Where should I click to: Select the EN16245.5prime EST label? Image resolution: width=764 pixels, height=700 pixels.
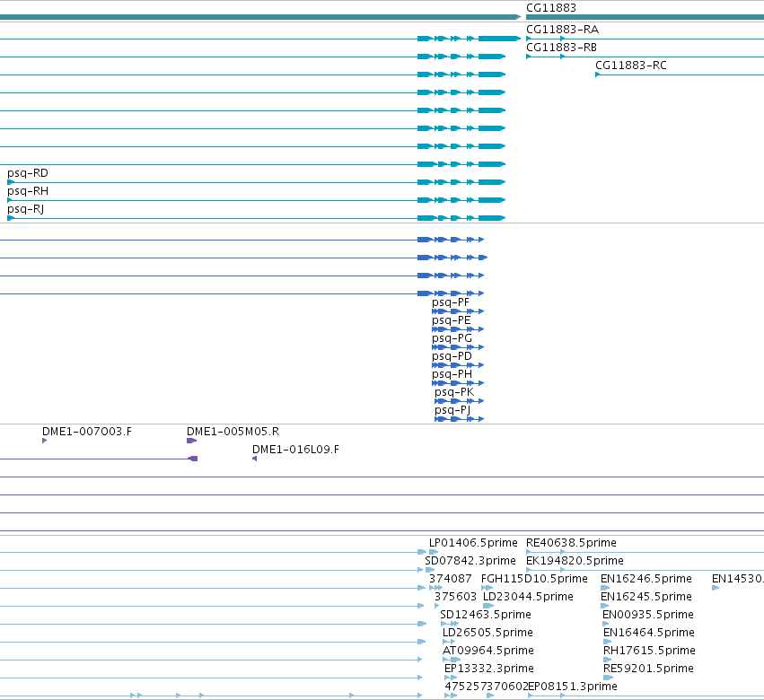click(x=646, y=597)
